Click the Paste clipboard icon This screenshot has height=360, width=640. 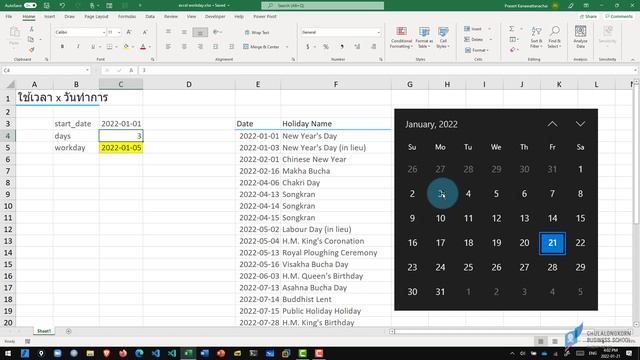point(14,32)
